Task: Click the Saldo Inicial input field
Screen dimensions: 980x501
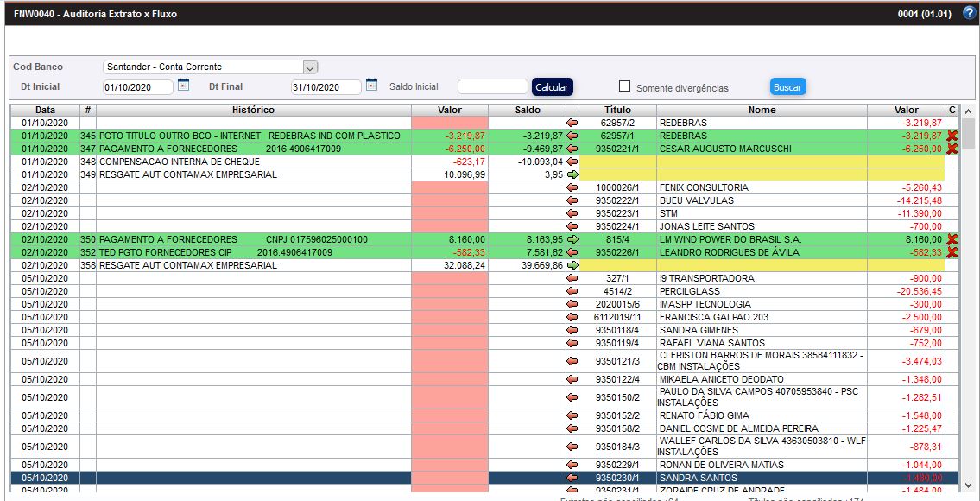Action: pos(492,87)
